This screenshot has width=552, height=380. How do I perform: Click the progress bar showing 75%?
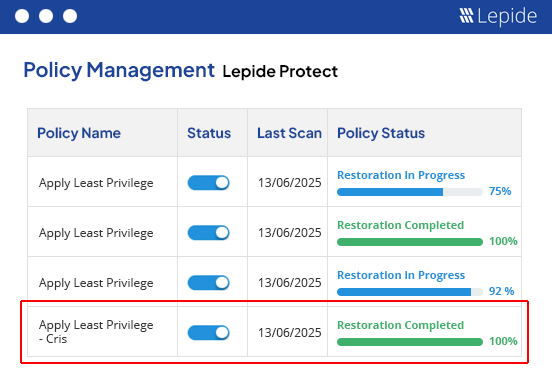(410, 192)
